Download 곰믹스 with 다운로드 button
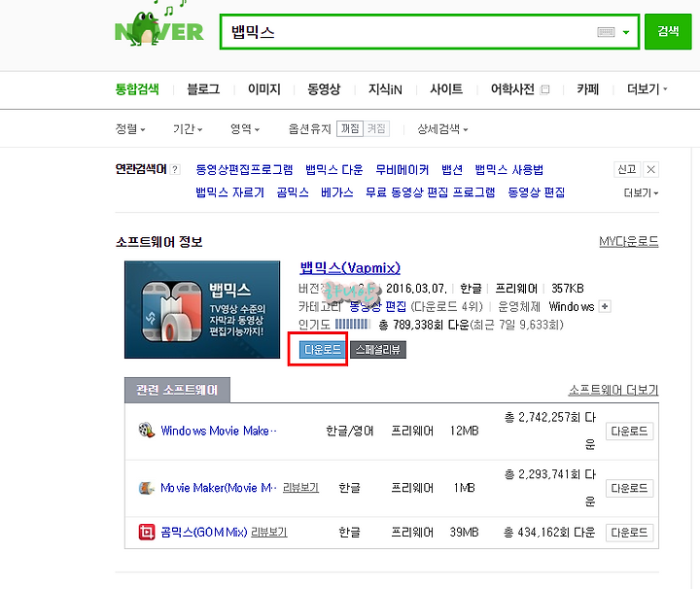 [629, 533]
